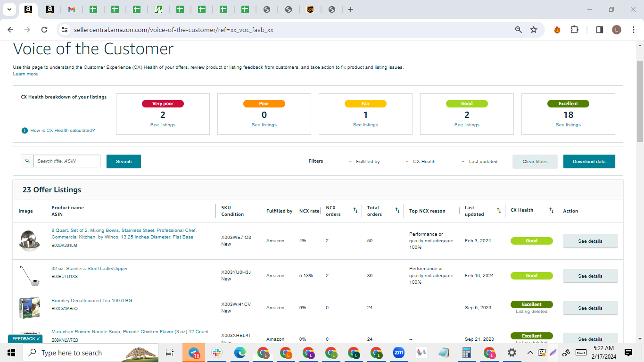Image resolution: width=644 pixels, height=362 pixels.
Task: Open the ladle product thumbnail
Action: point(29,276)
